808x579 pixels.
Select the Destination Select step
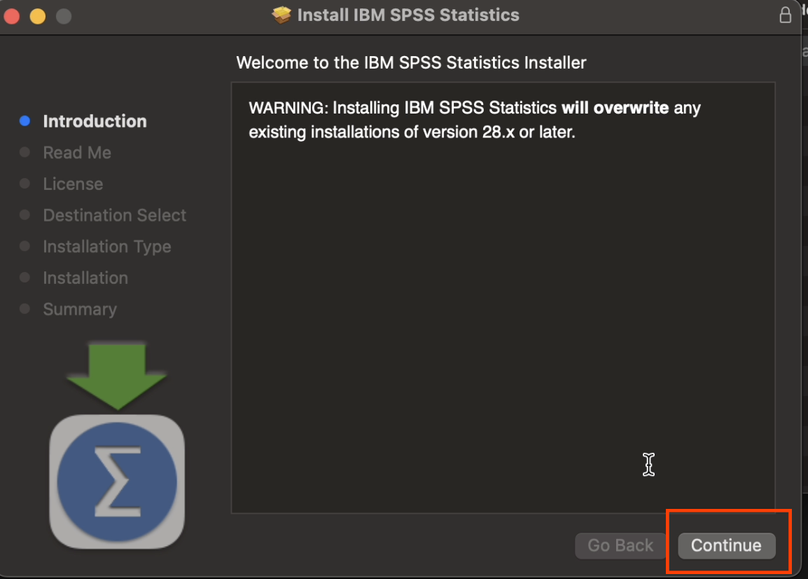(114, 215)
